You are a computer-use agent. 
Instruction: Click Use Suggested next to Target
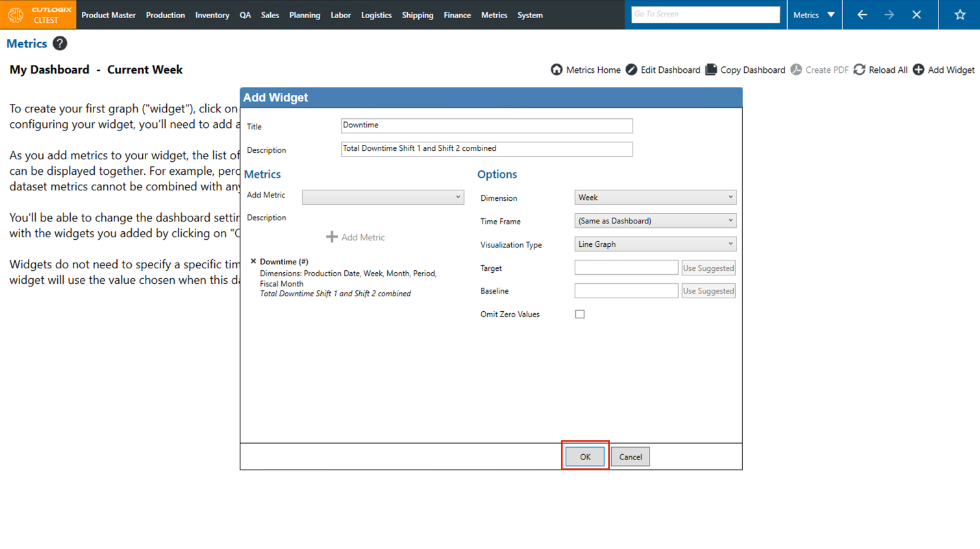pyautogui.click(x=708, y=268)
